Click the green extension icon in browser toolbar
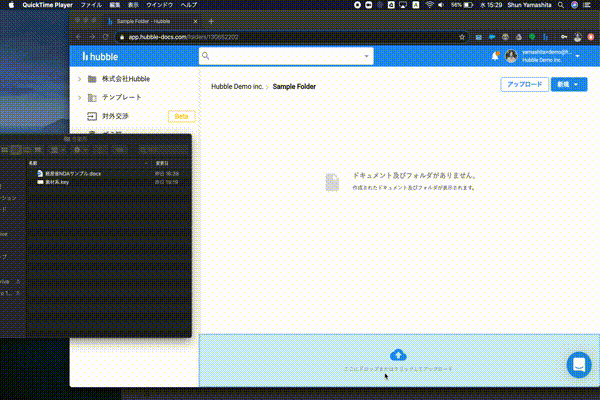The width and height of the screenshot is (600, 400). 532,37
